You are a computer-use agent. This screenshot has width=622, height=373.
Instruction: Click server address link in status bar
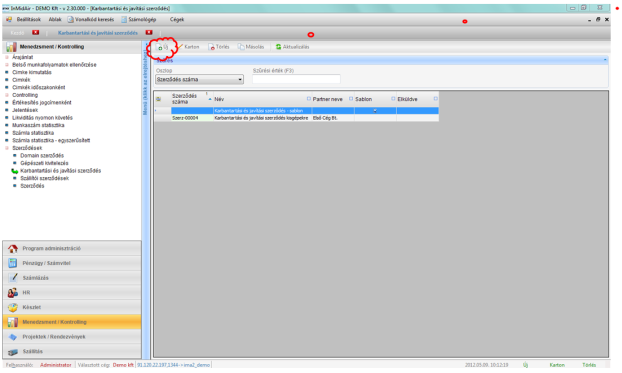173,365
